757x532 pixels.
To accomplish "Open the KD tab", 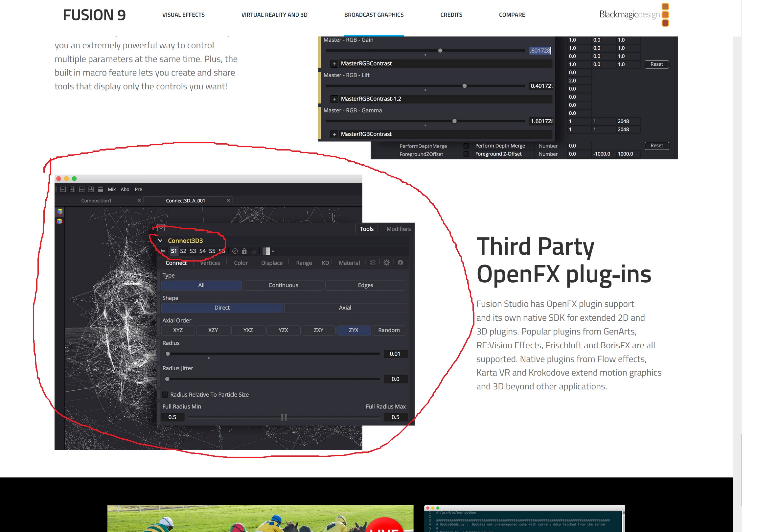I will point(325,263).
